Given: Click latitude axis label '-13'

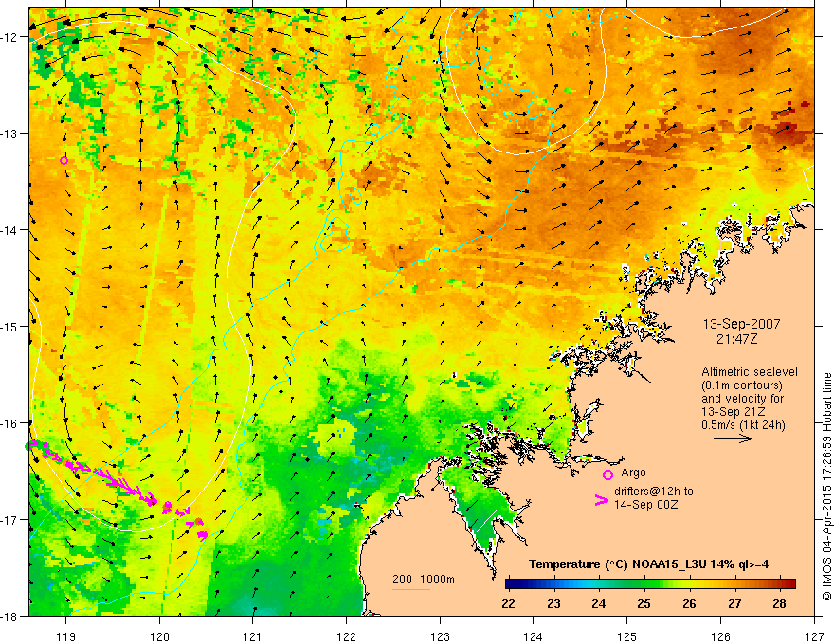Looking at the screenshot, I should pos(10,133).
